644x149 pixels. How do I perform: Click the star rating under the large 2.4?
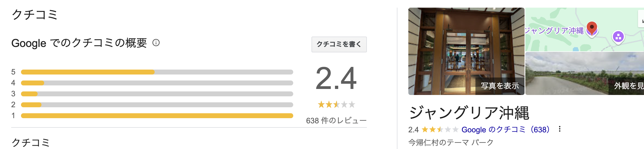click(336, 105)
